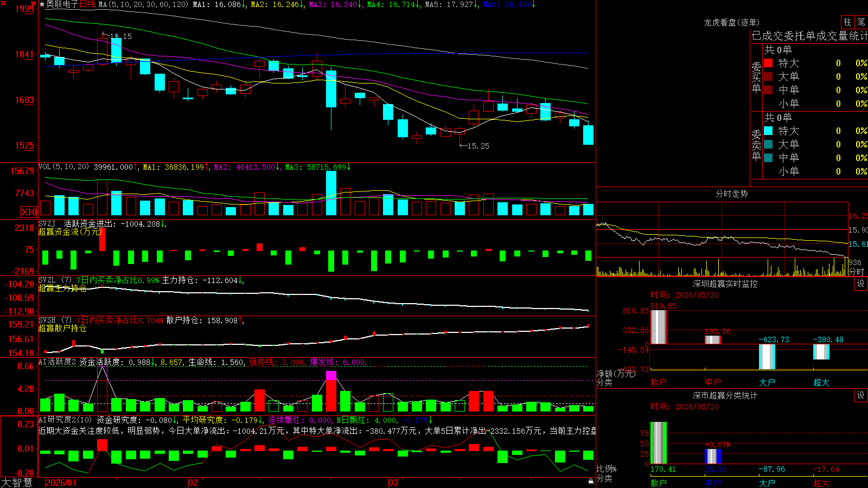The width and height of the screenshot is (868, 488).
Task: Select the 195.86 中户 bar value
Action: (718, 331)
